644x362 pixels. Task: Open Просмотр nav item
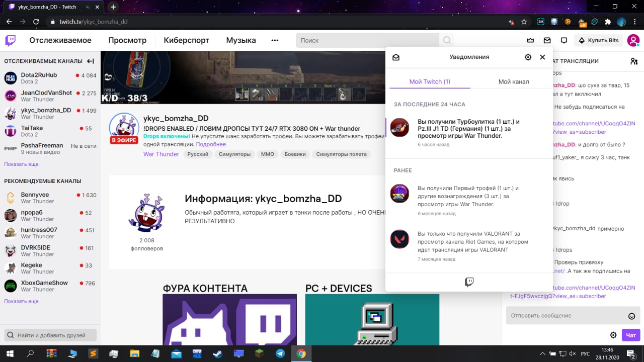(127, 40)
